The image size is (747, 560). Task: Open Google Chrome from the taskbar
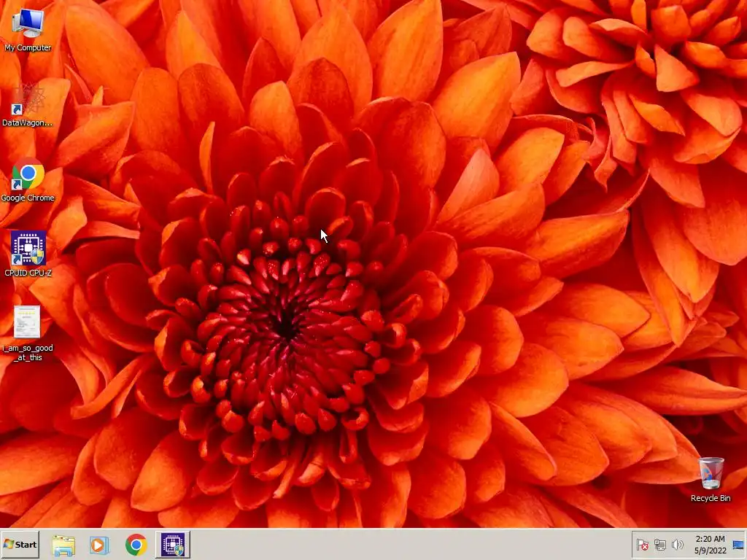click(136, 545)
